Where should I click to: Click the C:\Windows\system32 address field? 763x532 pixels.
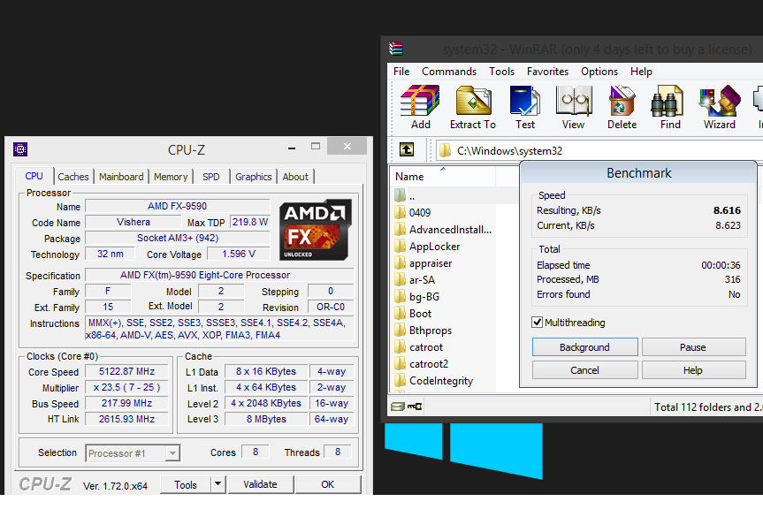[599, 150]
